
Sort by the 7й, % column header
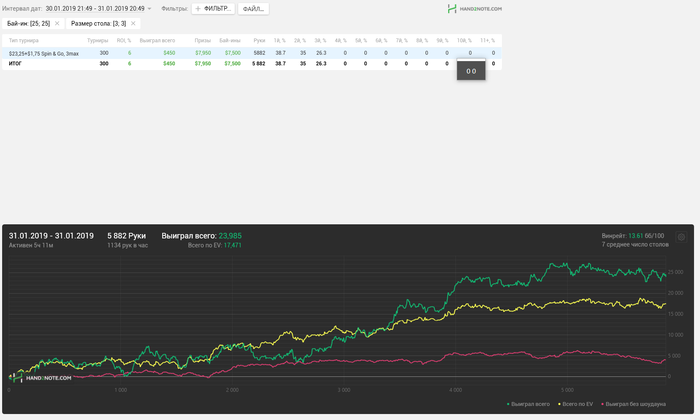click(x=402, y=40)
